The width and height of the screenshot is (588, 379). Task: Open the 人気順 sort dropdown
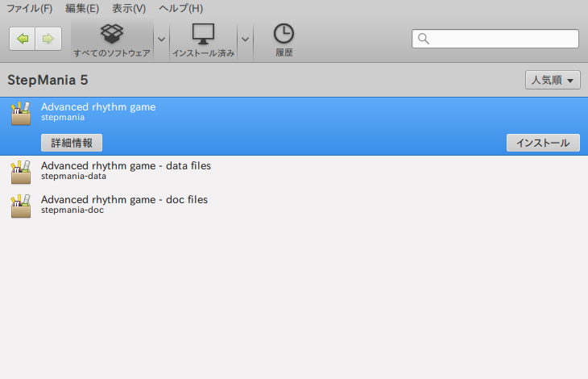[x=553, y=80]
